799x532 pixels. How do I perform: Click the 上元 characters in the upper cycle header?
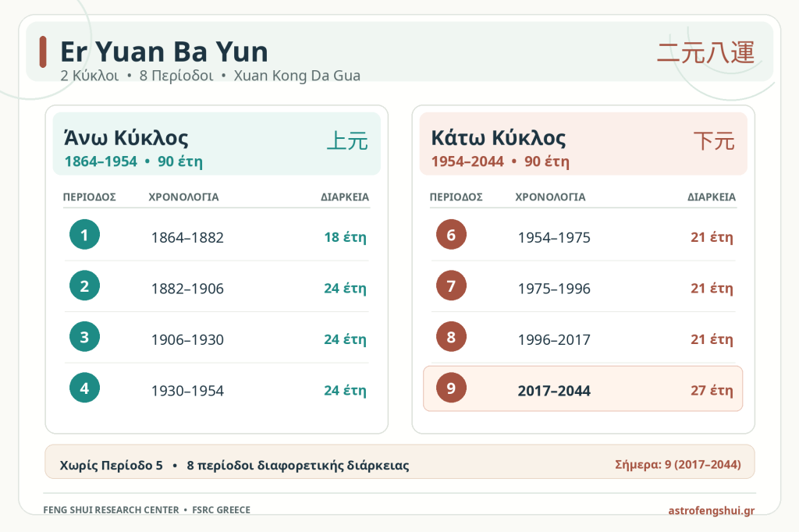pyautogui.click(x=347, y=140)
